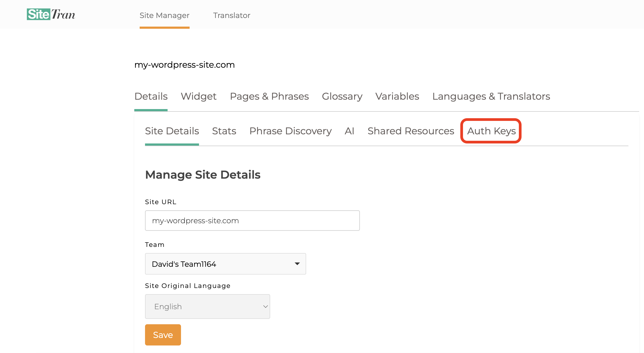Click inside the Site URL field

pyautogui.click(x=252, y=220)
